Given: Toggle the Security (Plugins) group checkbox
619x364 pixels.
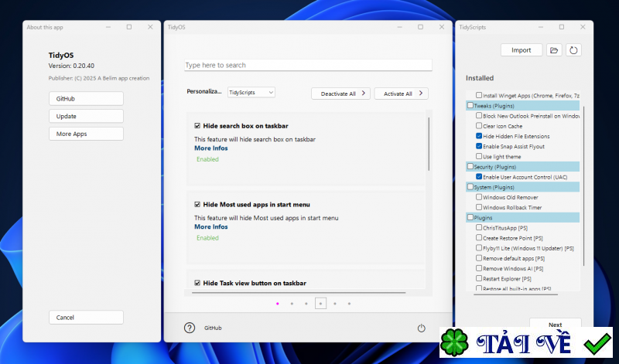Looking at the screenshot, I should [x=470, y=166].
